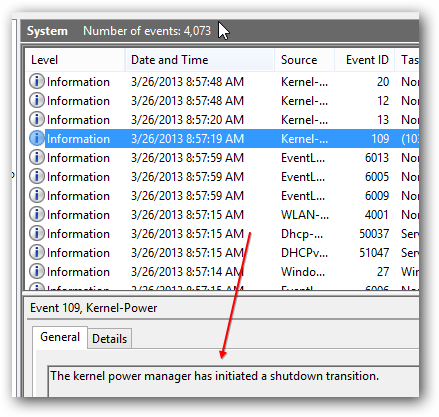Image resolution: width=439 pixels, height=417 pixels.
Task: Click Event ID value 6009
Action: [x=377, y=196]
